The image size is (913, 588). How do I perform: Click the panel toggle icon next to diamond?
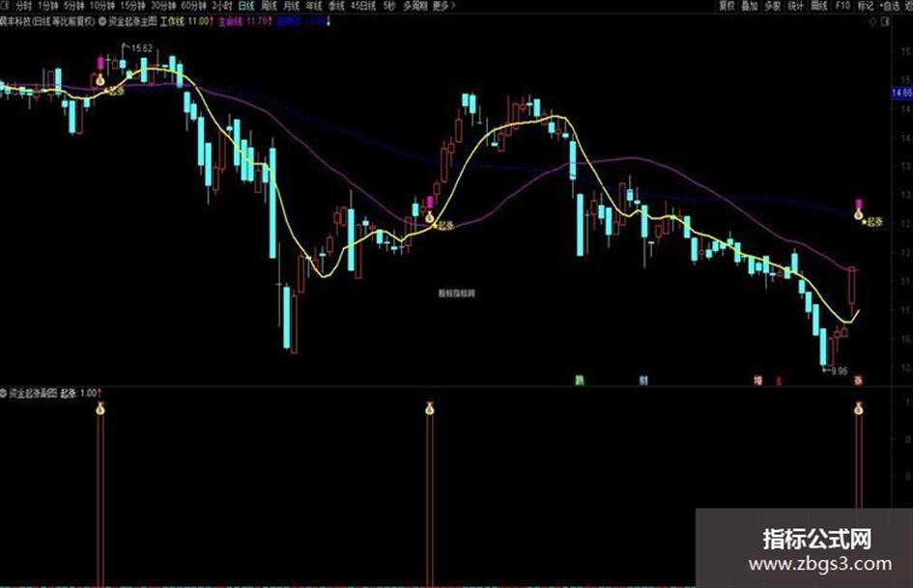[885, 22]
